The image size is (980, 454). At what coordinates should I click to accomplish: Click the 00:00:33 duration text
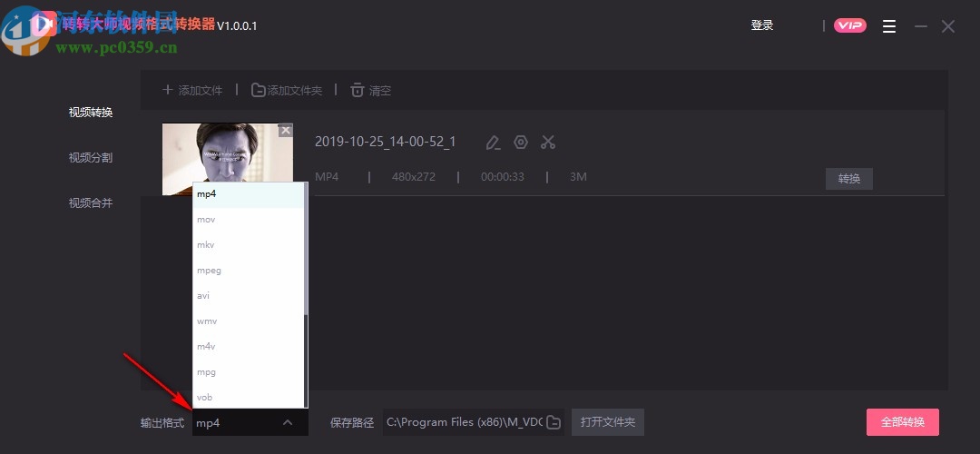point(503,177)
